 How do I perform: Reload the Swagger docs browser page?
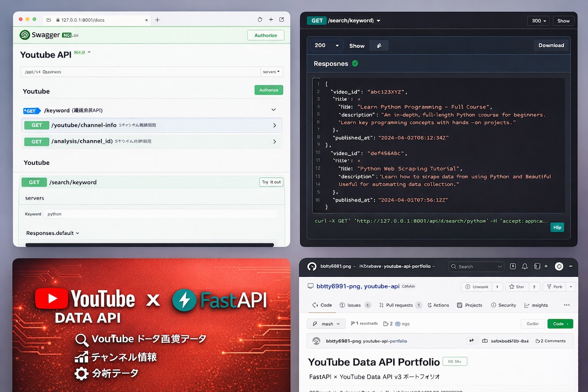(x=260, y=20)
